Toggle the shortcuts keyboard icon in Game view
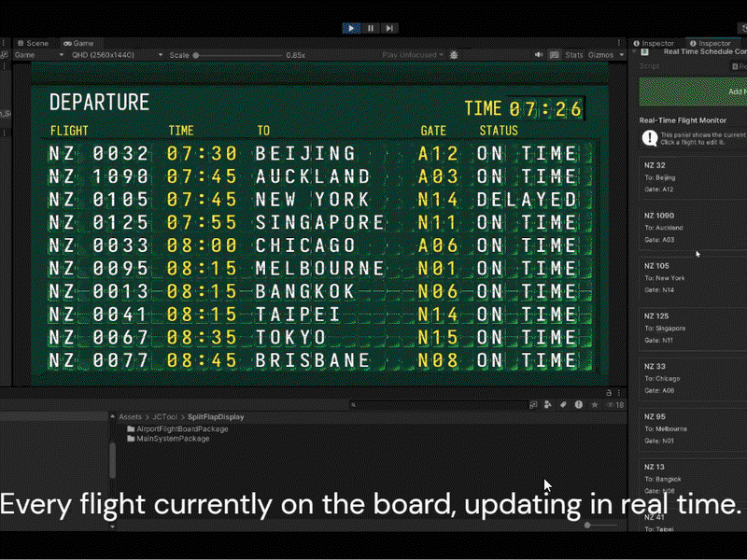This screenshot has width=747, height=560. pyautogui.click(x=554, y=55)
